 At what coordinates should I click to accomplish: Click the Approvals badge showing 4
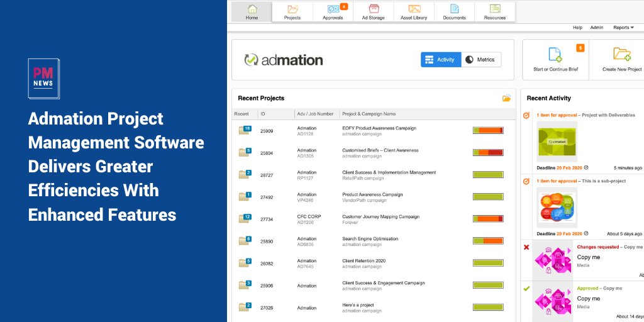click(x=344, y=6)
